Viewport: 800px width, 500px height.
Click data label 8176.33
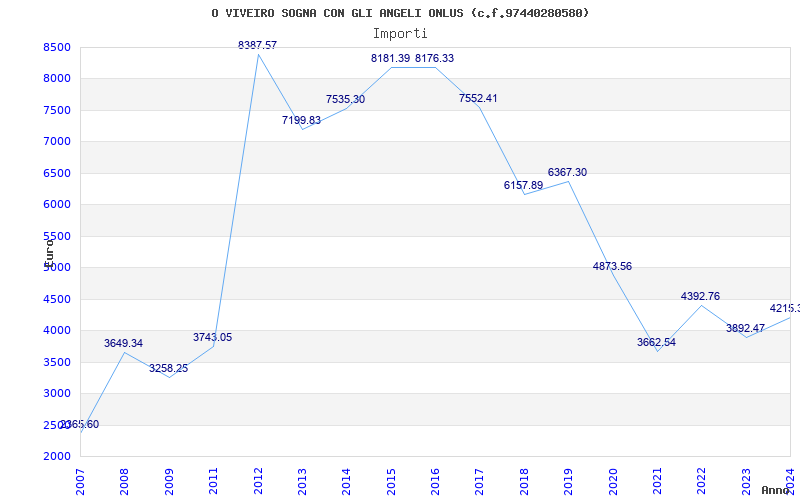point(434,58)
